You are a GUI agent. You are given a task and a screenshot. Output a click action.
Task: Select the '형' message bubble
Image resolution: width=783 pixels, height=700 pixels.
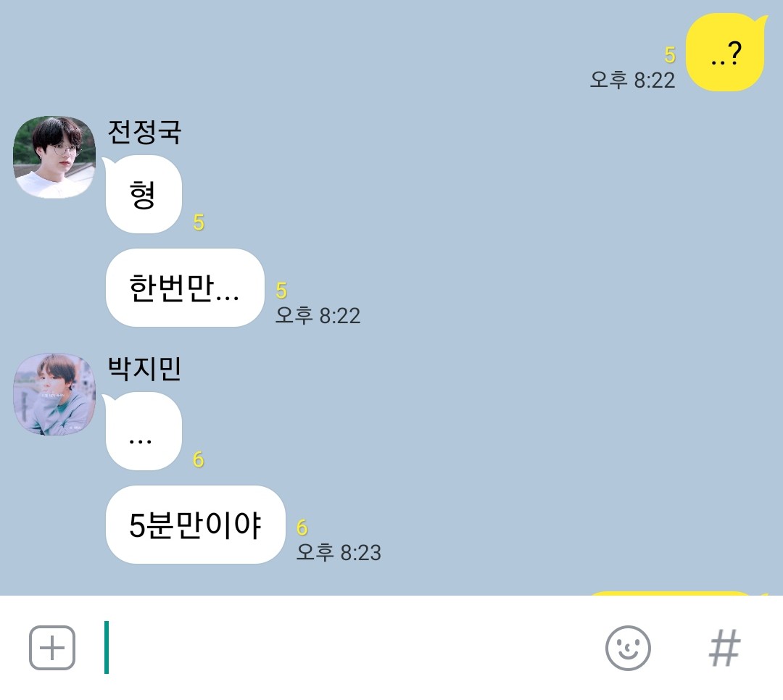point(144,194)
